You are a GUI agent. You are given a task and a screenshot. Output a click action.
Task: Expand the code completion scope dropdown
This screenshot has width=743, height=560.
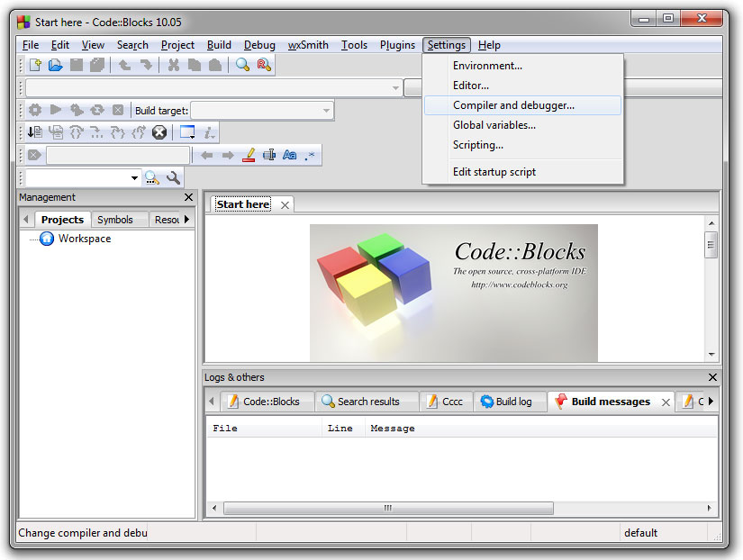click(395, 87)
